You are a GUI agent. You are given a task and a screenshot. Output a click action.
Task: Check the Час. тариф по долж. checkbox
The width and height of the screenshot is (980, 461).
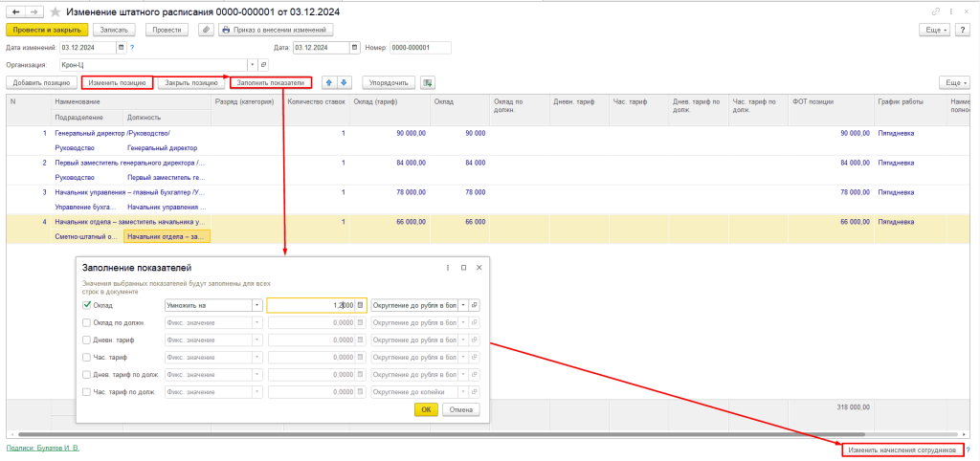click(88, 391)
